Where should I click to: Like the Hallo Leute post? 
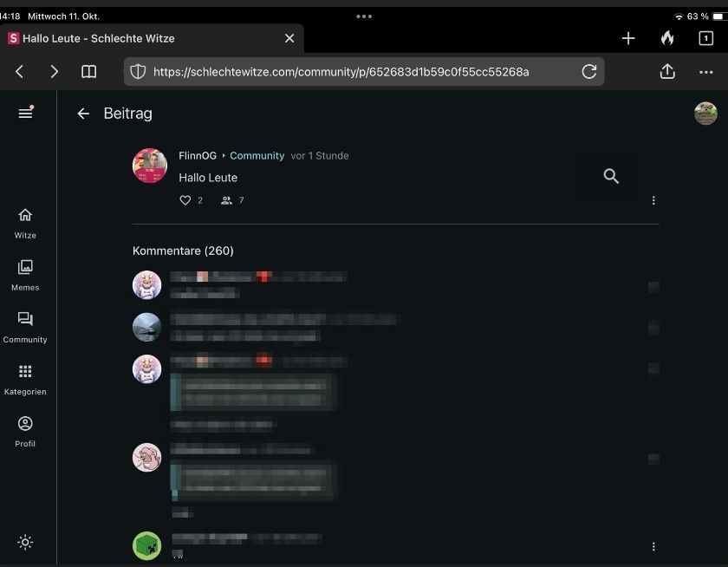(x=185, y=200)
